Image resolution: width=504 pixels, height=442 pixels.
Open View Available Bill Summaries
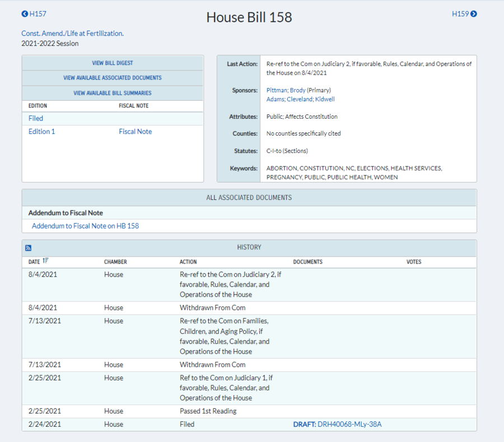(x=113, y=93)
